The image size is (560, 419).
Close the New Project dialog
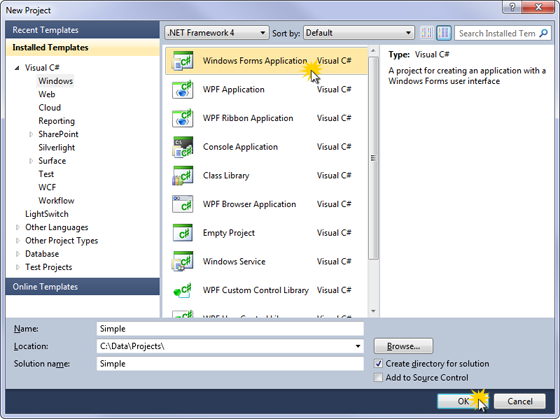click(539, 7)
